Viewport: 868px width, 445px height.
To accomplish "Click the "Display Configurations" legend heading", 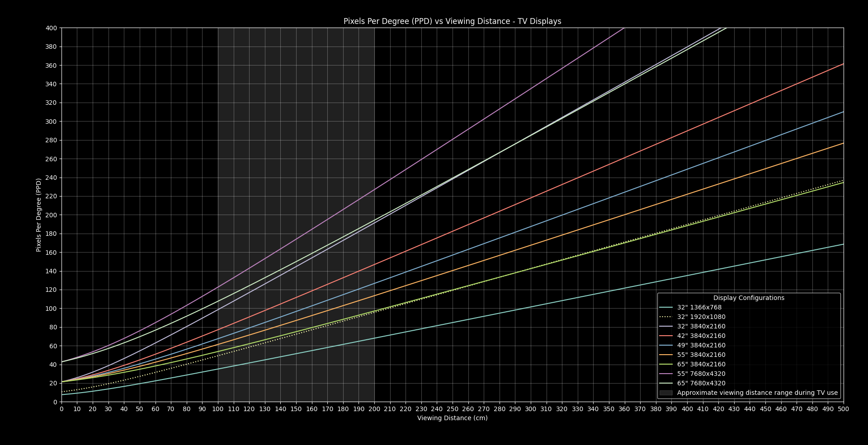I will pyautogui.click(x=749, y=298).
